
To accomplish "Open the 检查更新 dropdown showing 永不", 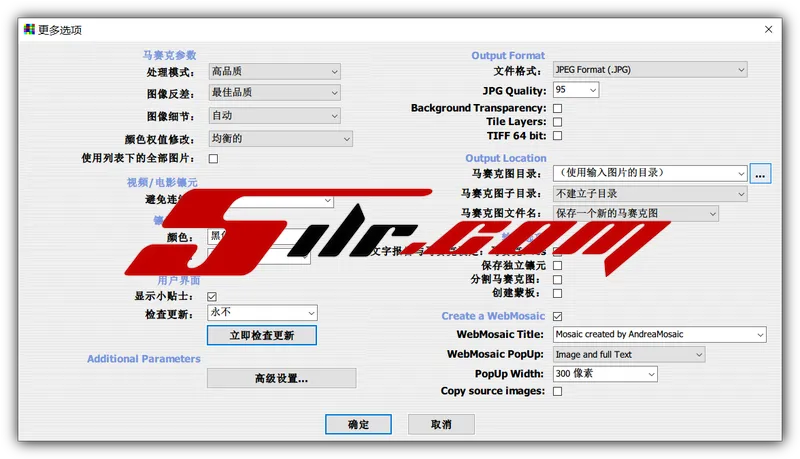I will point(262,313).
